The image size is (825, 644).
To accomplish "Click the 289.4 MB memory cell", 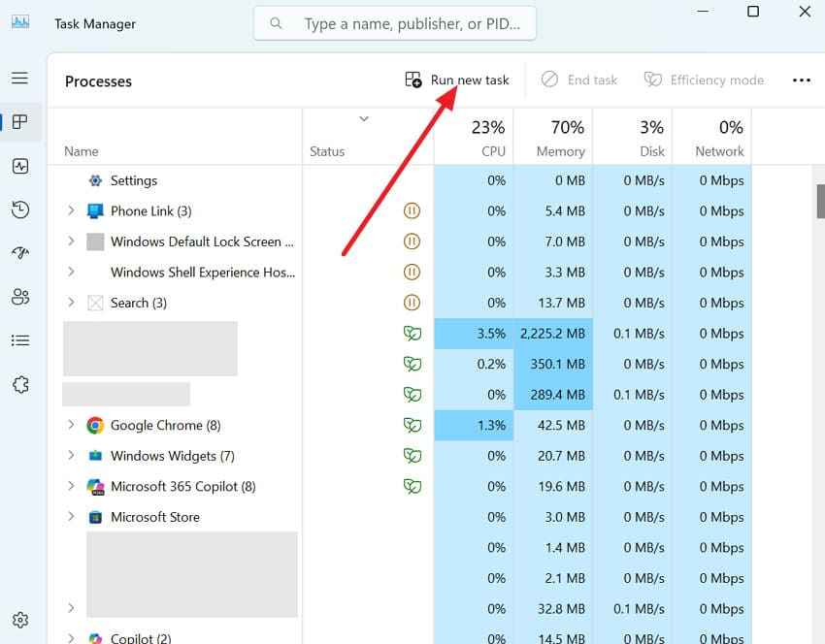I will coord(553,395).
